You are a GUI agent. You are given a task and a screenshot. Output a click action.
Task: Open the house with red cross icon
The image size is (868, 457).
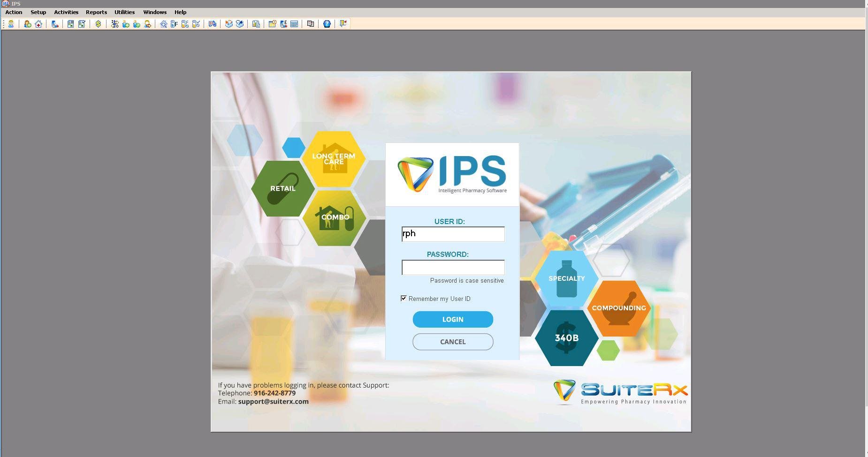[38, 24]
